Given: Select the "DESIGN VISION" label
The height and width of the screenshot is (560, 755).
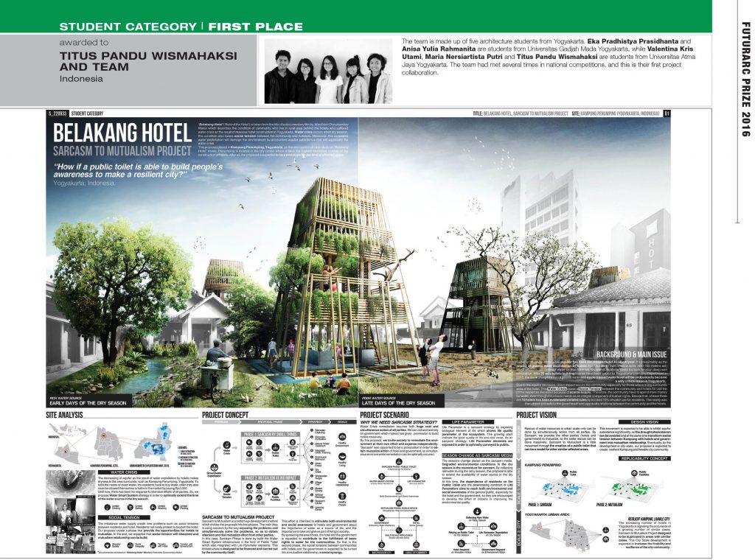Looking at the screenshot, I should [644, 422].
